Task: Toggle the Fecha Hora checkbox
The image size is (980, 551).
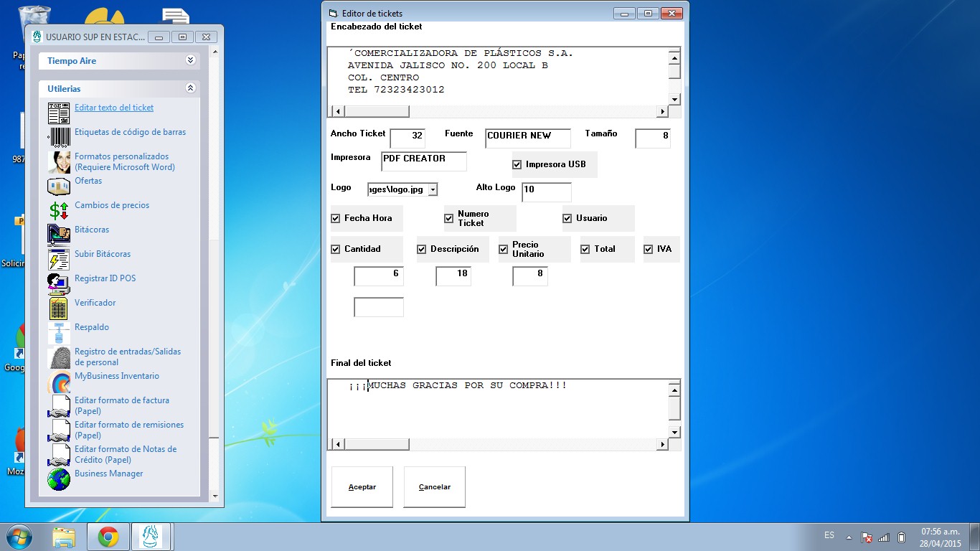Action: pyautogui.click(x=336, y=218)
